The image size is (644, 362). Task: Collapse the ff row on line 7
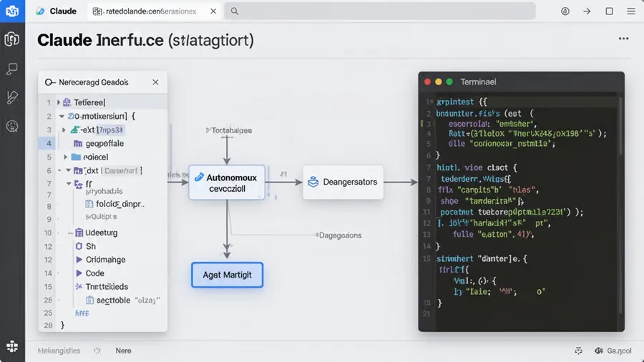coord(69,183)
